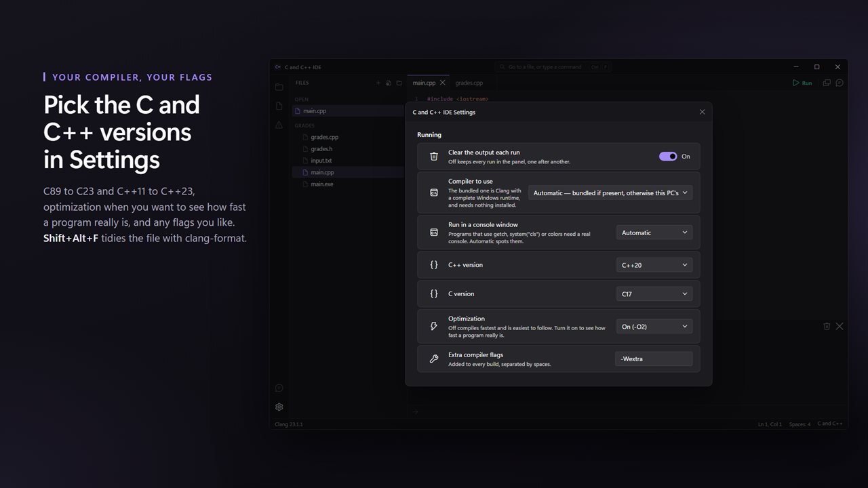The height and width of the screenshot is (488, 868).
Task: Click the wrench icon beside Extra compiler flags
Action: (434, 359)
